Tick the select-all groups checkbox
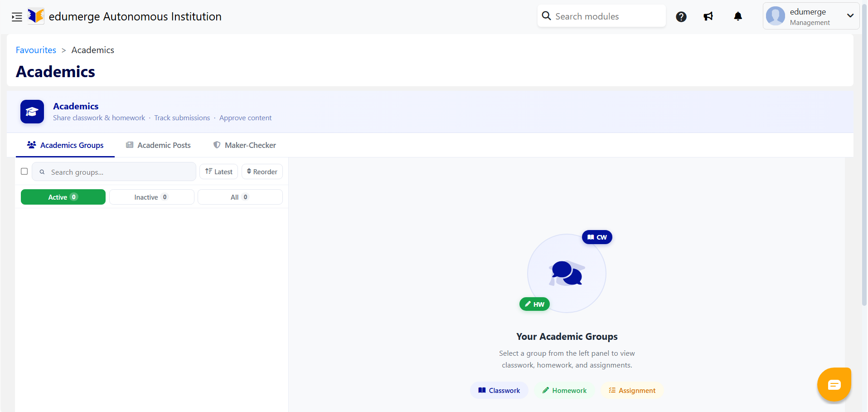Image resolution: width=868 pixels, height=412 pixels. tap(24, 171)
